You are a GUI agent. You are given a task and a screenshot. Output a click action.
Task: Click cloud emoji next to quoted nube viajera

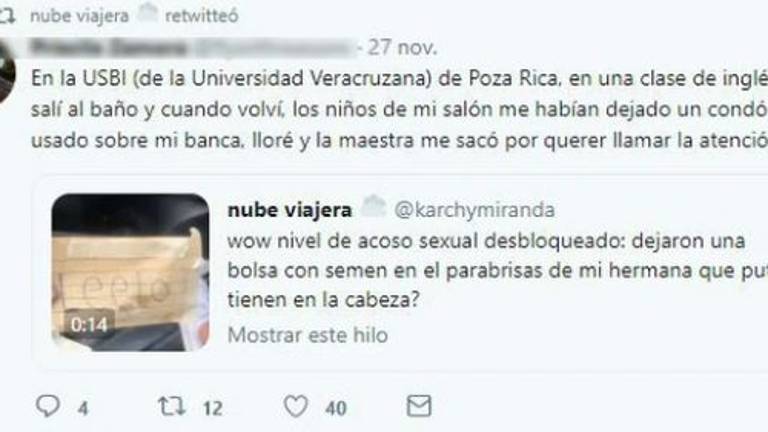pos(373,207)
